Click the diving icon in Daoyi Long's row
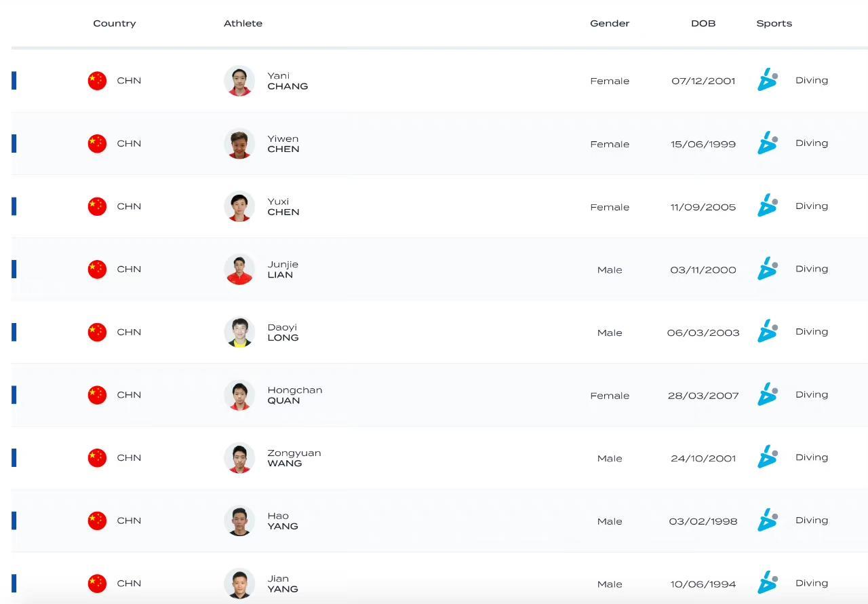 coord(767,332)
